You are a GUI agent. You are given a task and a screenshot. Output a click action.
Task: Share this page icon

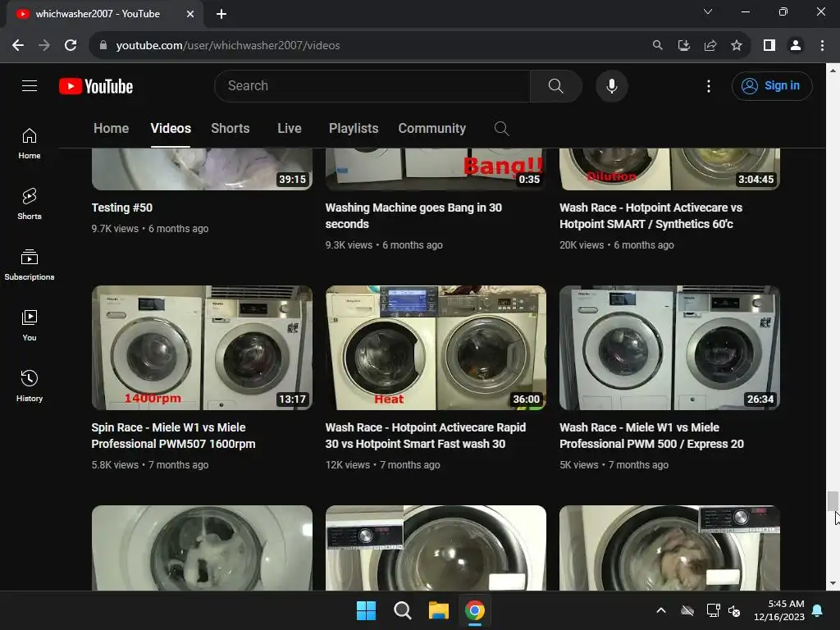(710, 46)
